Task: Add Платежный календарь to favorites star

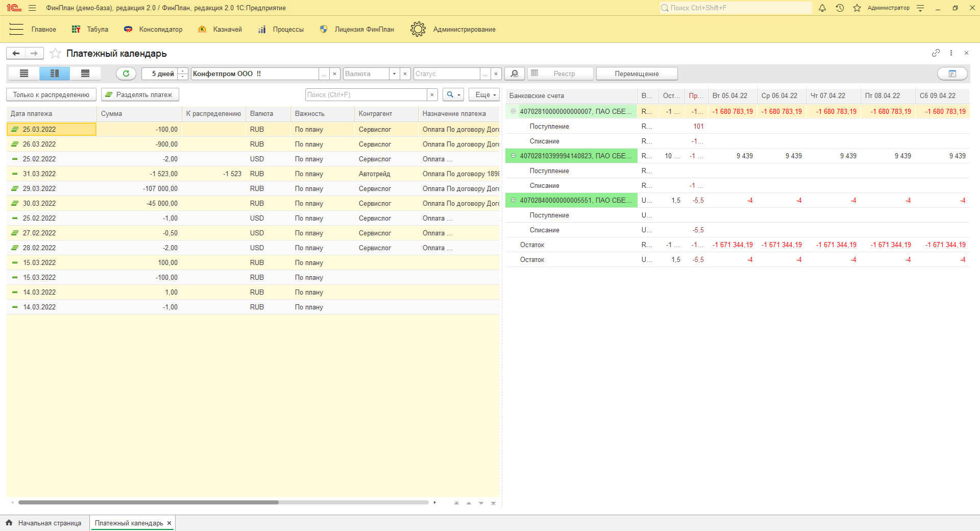Action: click(x=56, y=53)
